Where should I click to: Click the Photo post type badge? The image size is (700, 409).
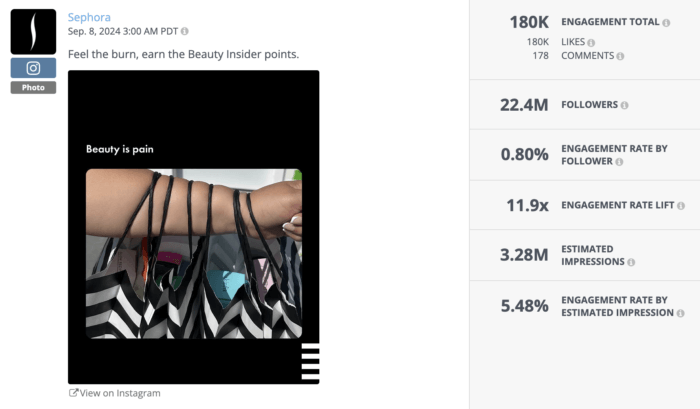point(33,88)
